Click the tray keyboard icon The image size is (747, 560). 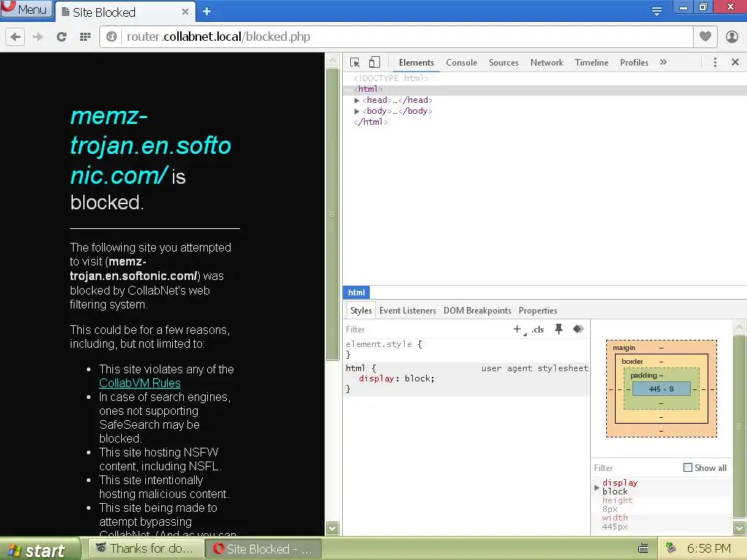pyautogui.click(x=643, y=548)
